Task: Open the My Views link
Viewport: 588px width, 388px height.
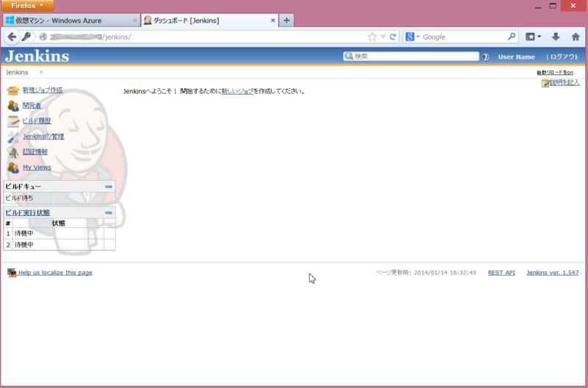Action: pyautogui.click(x=37, y=168)
